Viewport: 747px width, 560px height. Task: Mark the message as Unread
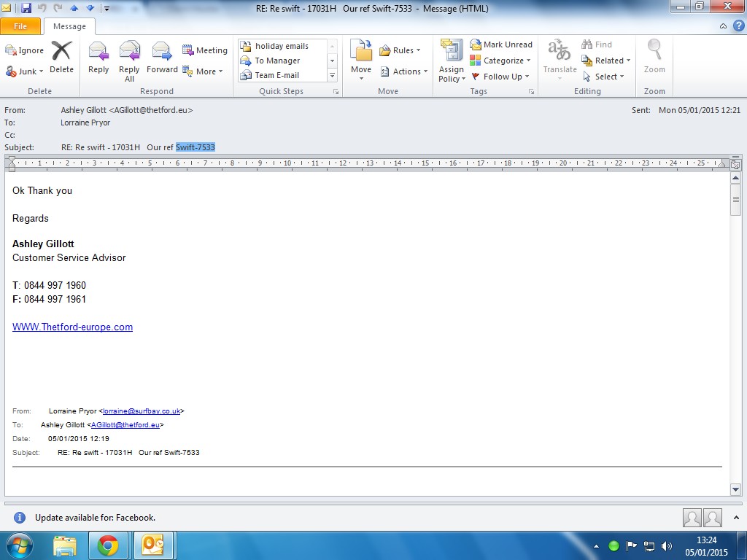501,44
